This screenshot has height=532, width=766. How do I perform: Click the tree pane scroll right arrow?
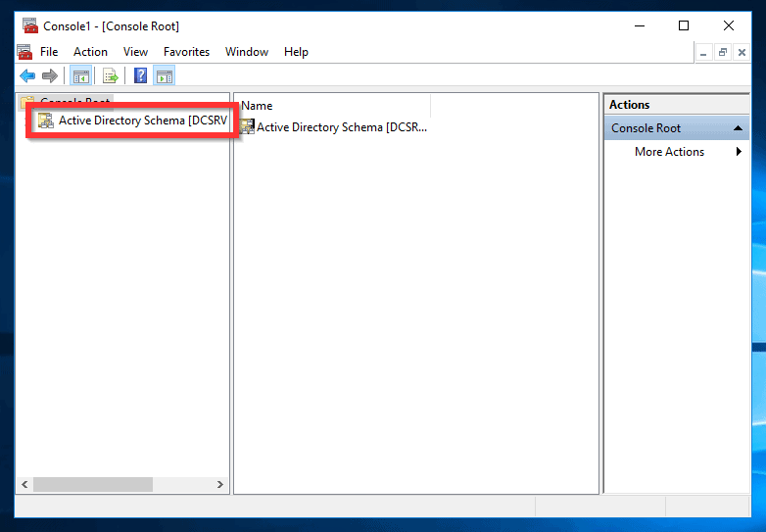point(220,485)
